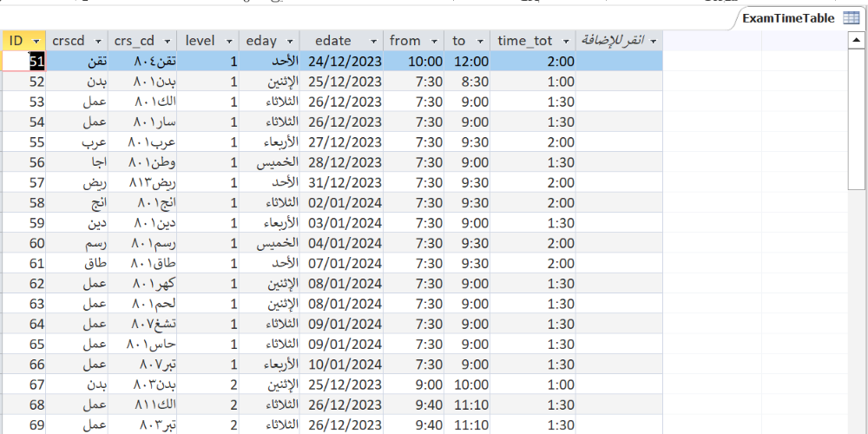868x434 pixels.
Task: Open the time_tot column filter dropdown
Action: coord(566,41)
